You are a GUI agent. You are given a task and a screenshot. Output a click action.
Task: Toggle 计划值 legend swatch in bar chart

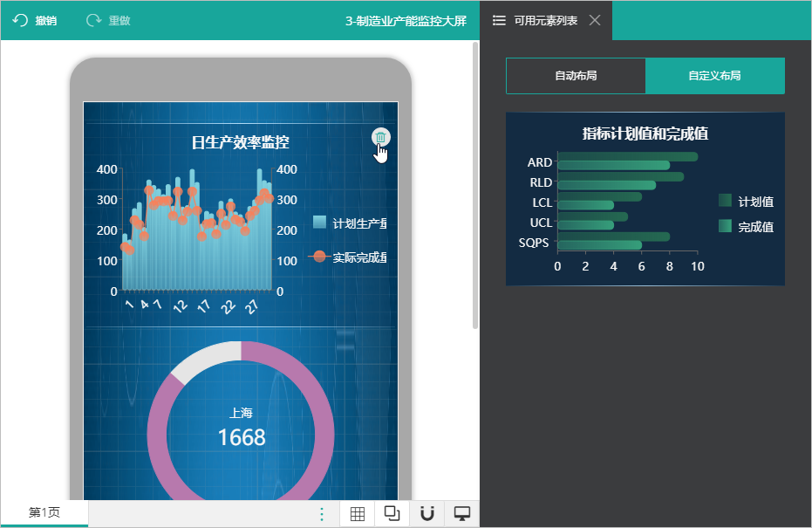coord(725,201)
